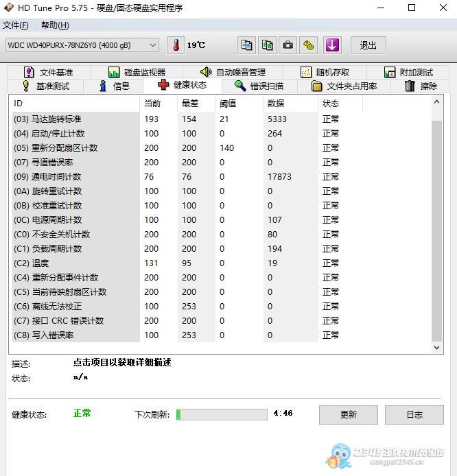The height and width of the screenshot is (476, 457).
Task: Open the drive selection dropdown
Action: (82, 45)
